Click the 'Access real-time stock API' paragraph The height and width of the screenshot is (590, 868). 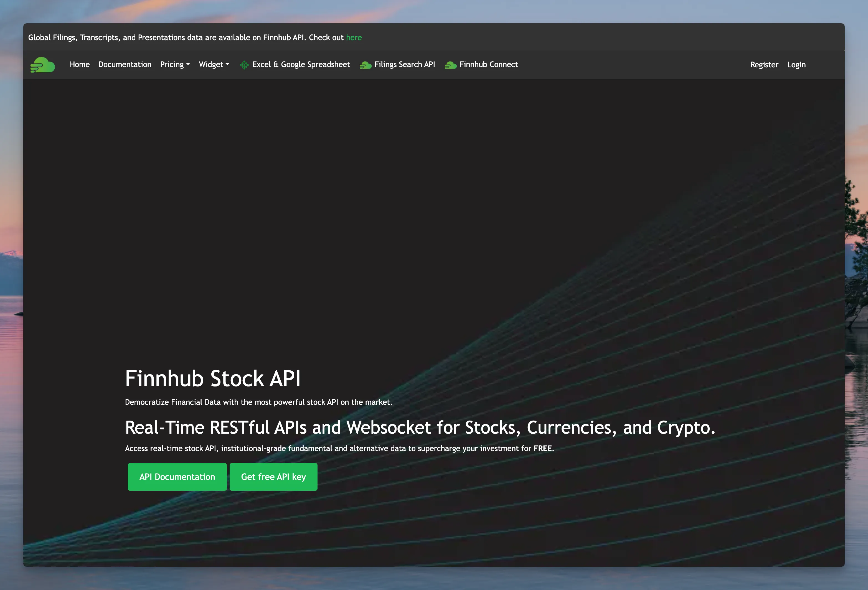[x=339, y=449]
